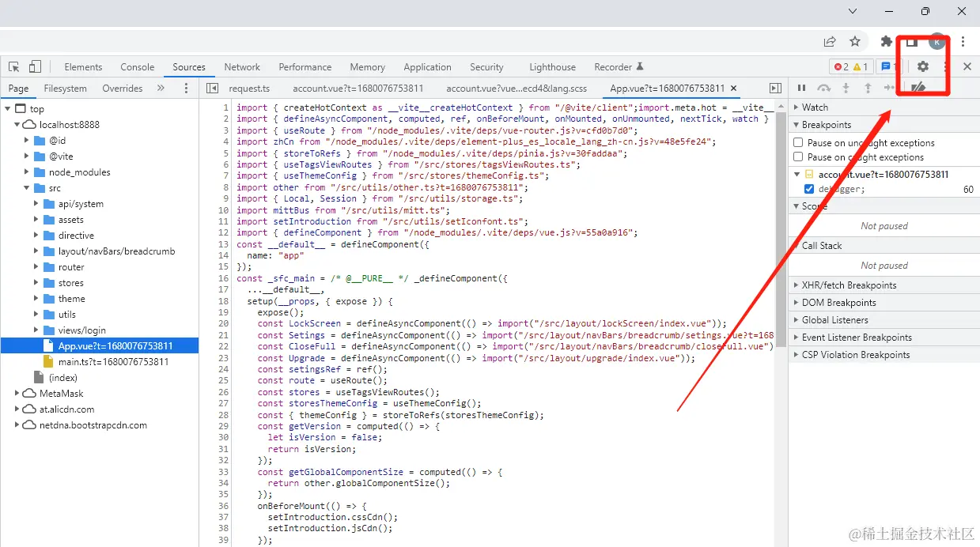This screenshot has height=547, width=980.
Task: Switch navigator to Filesystem tab
Action: (x=66, y=89)
